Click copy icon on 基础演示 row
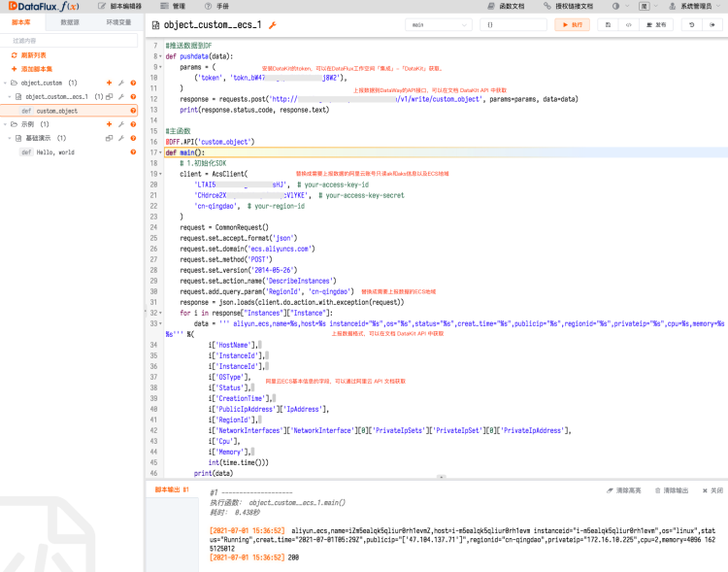728x572 pixels. (x=109, y=138)
